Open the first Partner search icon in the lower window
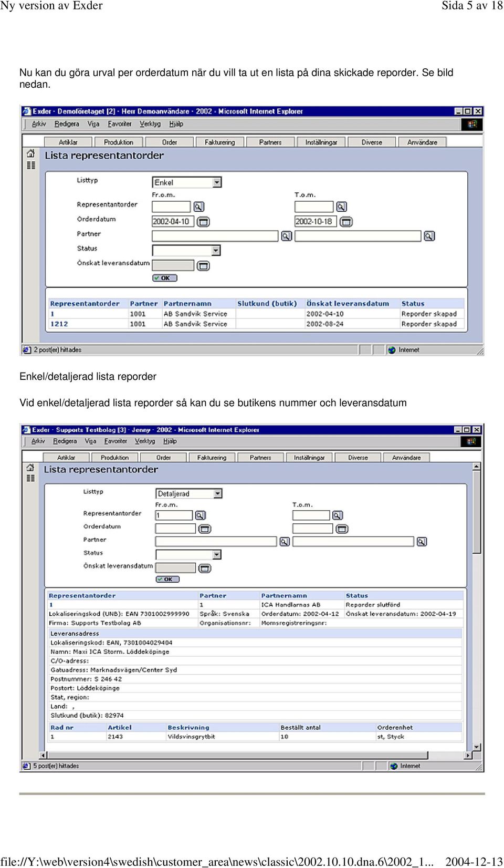The image size is (504, 868). (285, 542)
